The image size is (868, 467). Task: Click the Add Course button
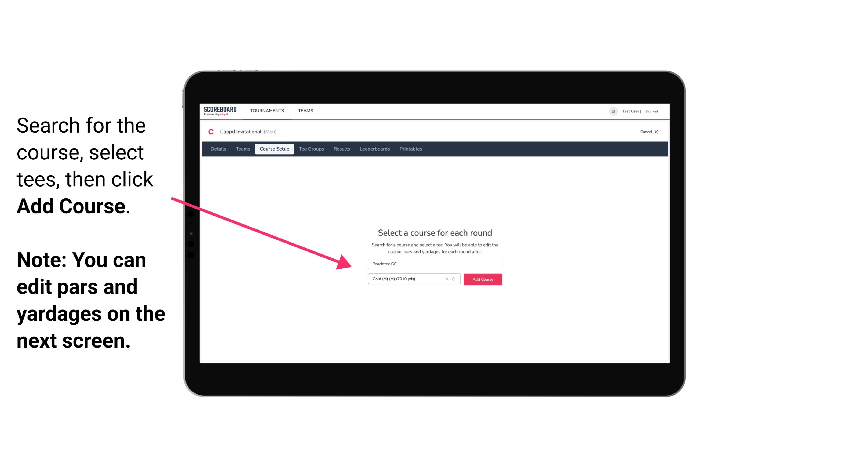pyautogui.click(x=482, y=279)
